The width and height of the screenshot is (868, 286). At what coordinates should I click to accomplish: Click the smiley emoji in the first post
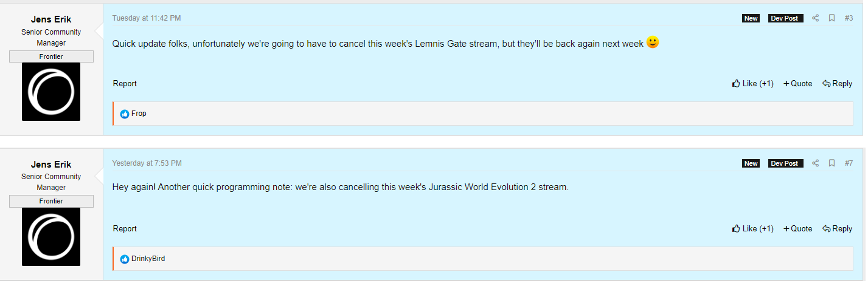653,43
